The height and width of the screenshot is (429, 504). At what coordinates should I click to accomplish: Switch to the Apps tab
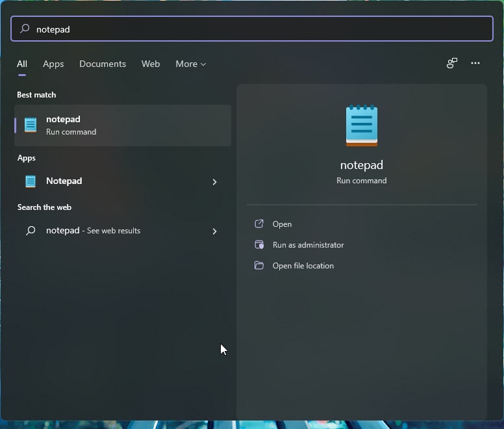53,64
